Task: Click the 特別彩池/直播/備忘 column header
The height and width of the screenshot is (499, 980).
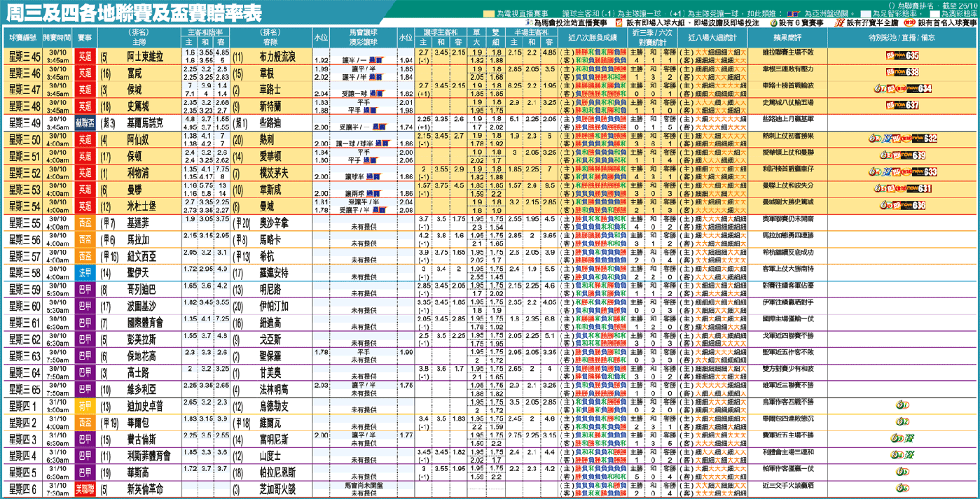Action: (903, 38)
